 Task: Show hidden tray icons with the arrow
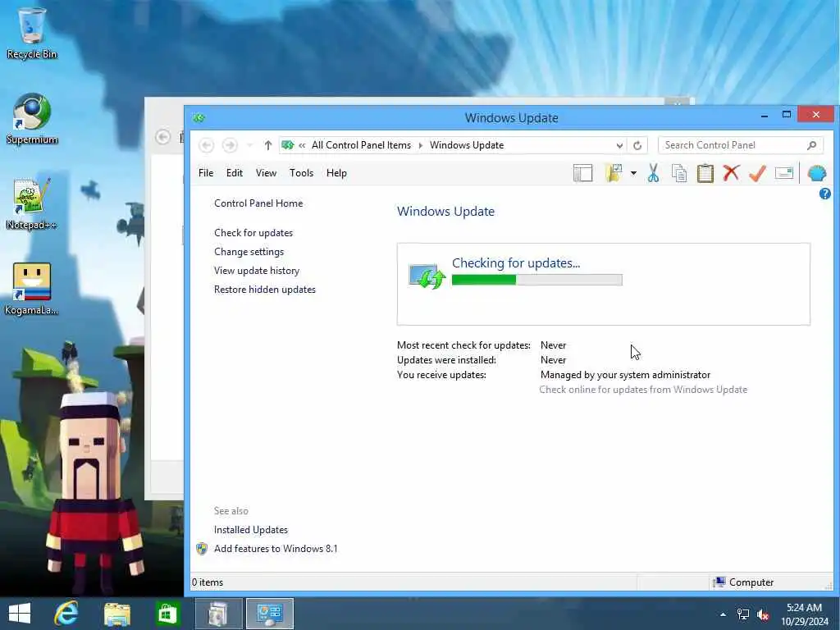724,614
